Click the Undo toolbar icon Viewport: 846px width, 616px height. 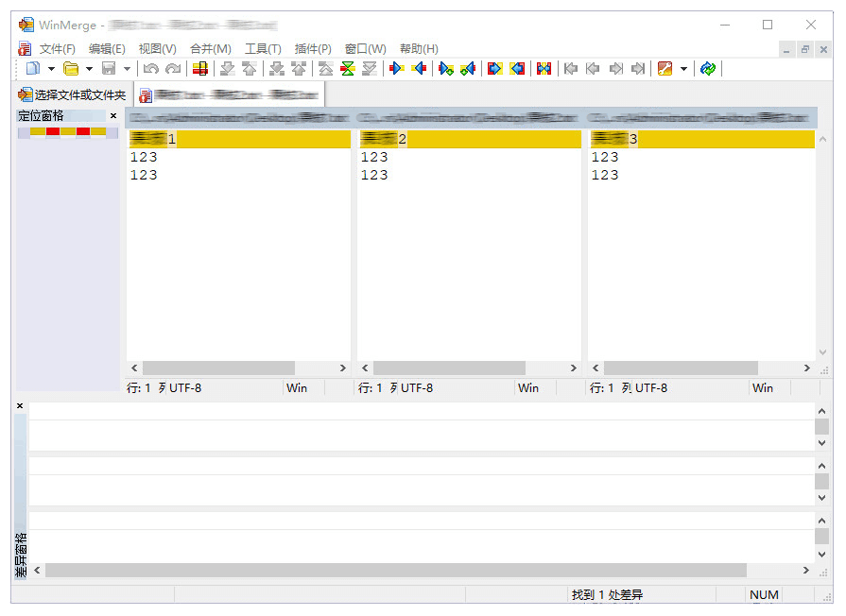point(151,68)
